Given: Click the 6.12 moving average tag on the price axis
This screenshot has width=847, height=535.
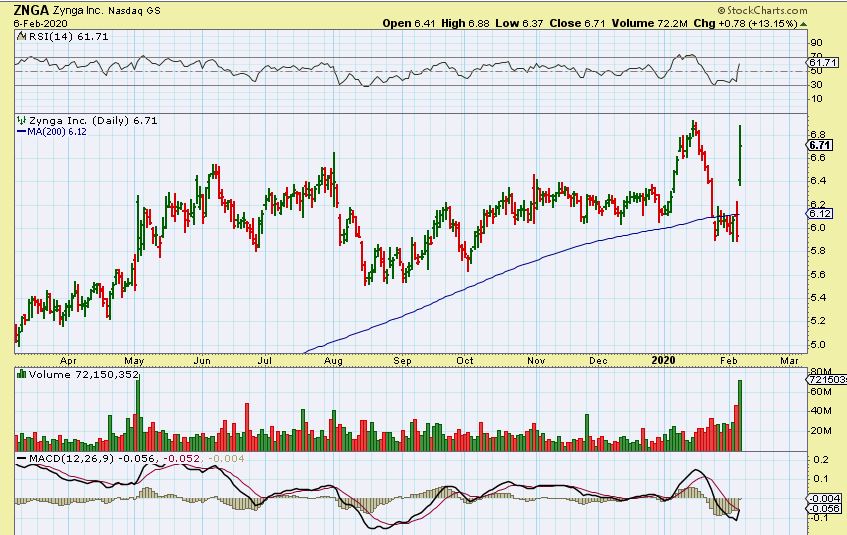Looking at the screenshot, I should [820, 213].
